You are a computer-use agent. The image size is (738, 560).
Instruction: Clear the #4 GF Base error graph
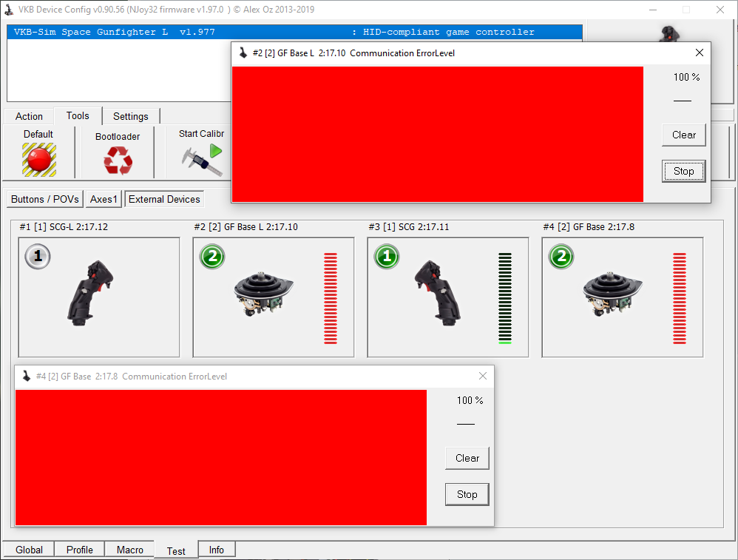coord(467,458)
